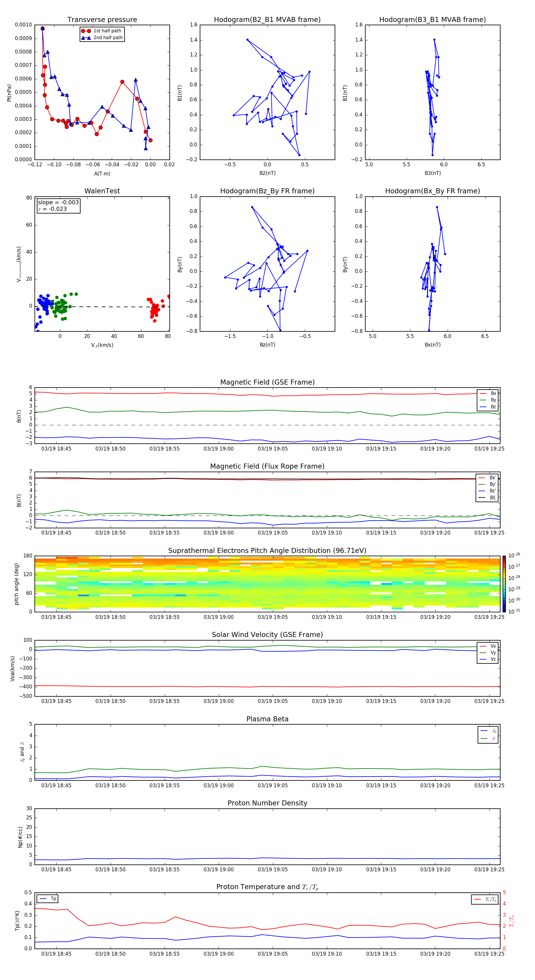Click the "Plasma Beta" panel title
535x980 pixels.
click(x=267, y=719)
